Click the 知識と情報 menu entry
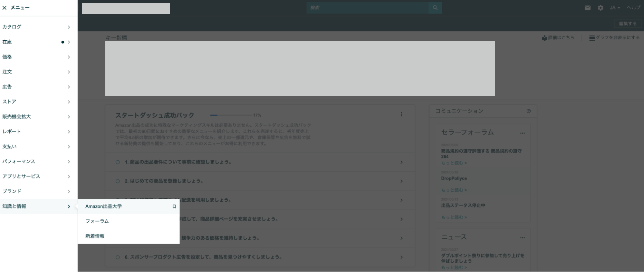The width and height of the screenshot is (644, 272). pyautogui.click(x=39, y=207)
